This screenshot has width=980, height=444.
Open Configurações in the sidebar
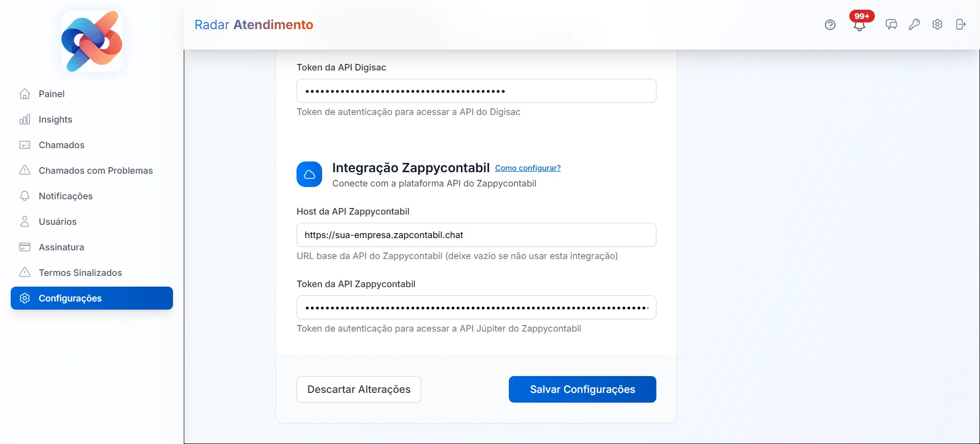[70, 298]
